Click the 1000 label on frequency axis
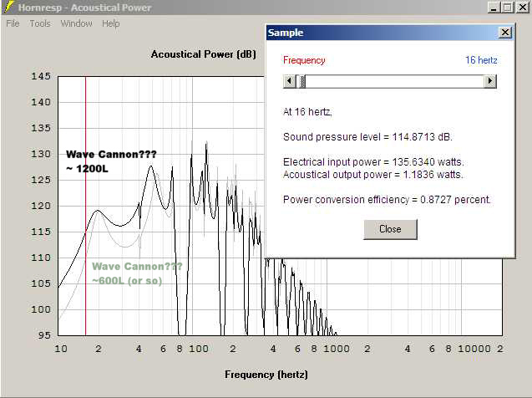The width and height of the screenshot is (532, 398). coord(337,349)
